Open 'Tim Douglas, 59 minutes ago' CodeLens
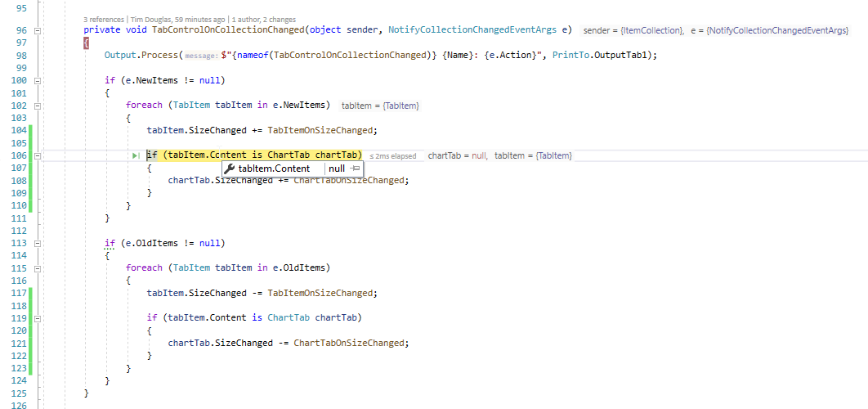The height and width of the screenshot is (409, 868). click(x=177, y=20)
